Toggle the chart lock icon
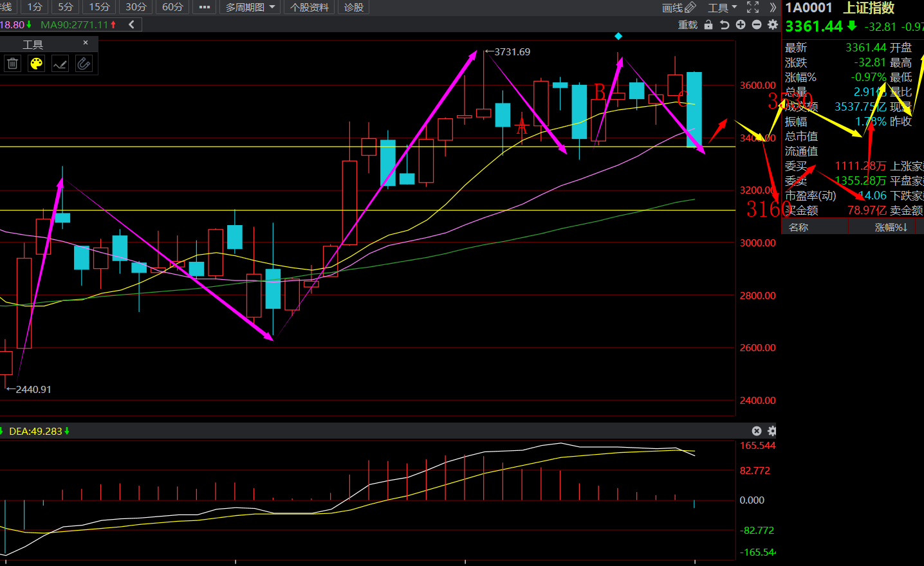The image size is (924, 566). pyautogui.click(x=708, y=24)
